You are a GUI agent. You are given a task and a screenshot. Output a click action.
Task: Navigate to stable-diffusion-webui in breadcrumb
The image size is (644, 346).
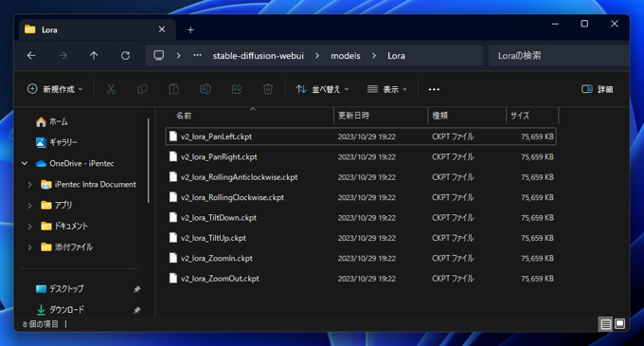pyautogui.click(x=258, y=56)
